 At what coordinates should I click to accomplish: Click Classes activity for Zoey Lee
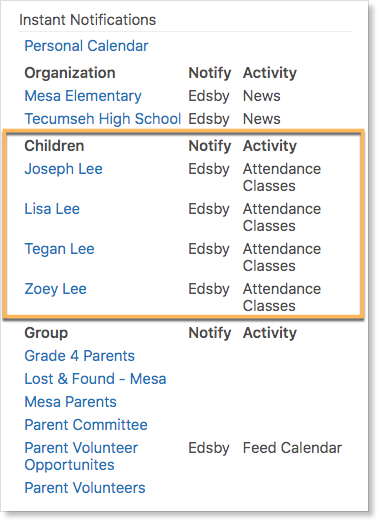point(269,306)
